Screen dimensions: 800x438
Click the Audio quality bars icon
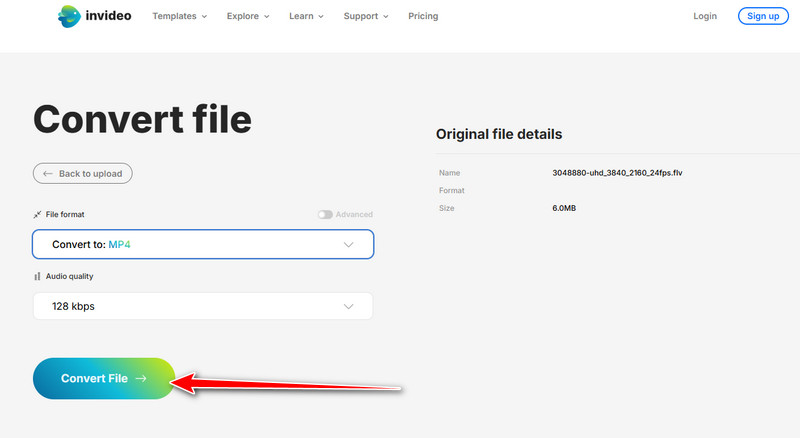[x=38, y=276]
